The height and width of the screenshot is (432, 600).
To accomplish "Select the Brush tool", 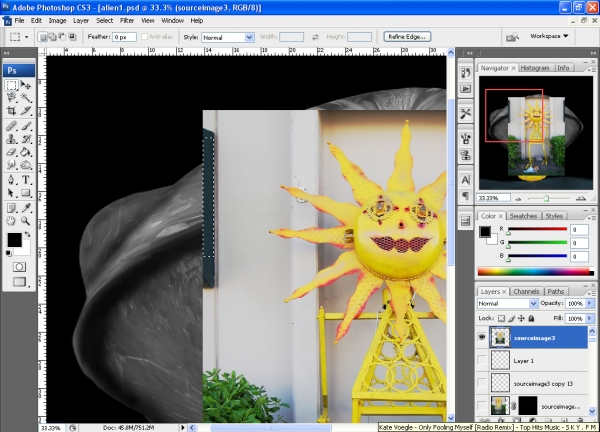I will [26, 126].
